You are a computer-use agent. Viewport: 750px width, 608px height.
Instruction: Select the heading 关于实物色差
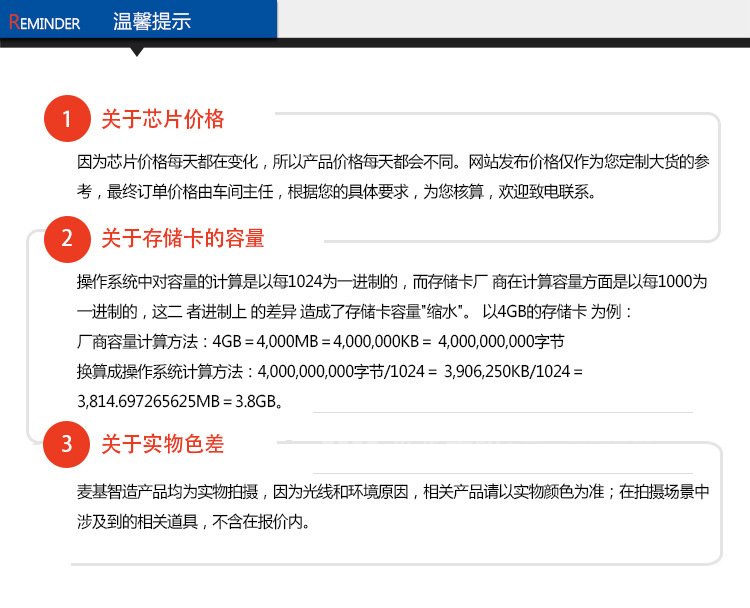pyautogui.click(x=163, y=443)
